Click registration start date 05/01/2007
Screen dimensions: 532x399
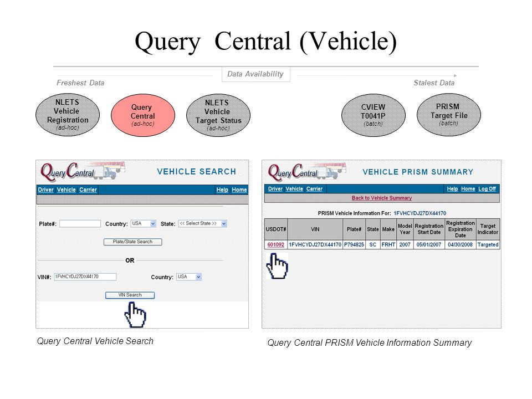[429, 244]
